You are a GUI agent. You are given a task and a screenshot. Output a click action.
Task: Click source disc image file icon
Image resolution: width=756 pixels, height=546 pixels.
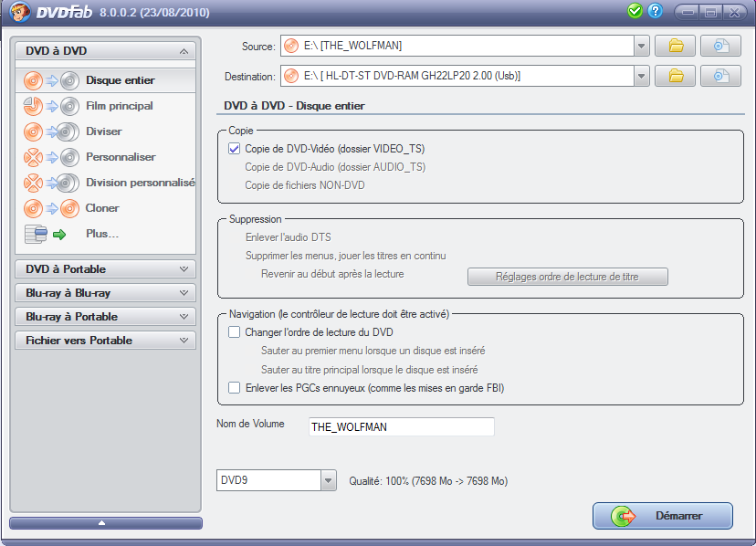click(720, 46)
